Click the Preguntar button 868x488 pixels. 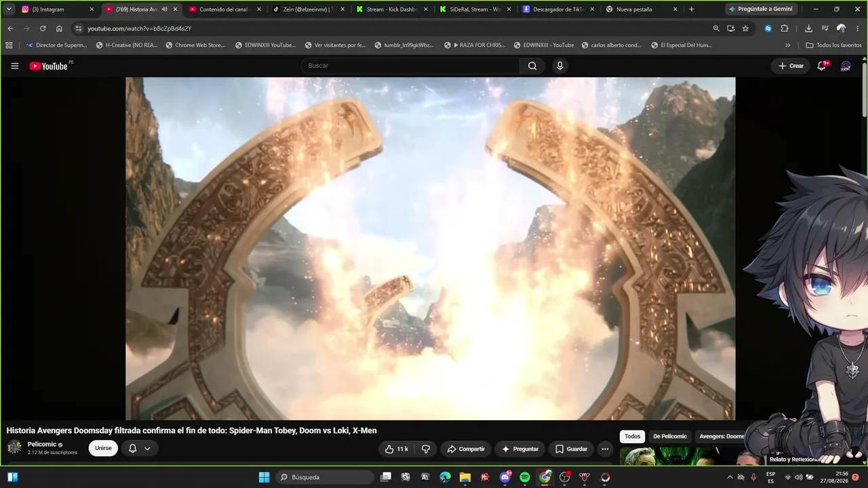tap(520, 449)
